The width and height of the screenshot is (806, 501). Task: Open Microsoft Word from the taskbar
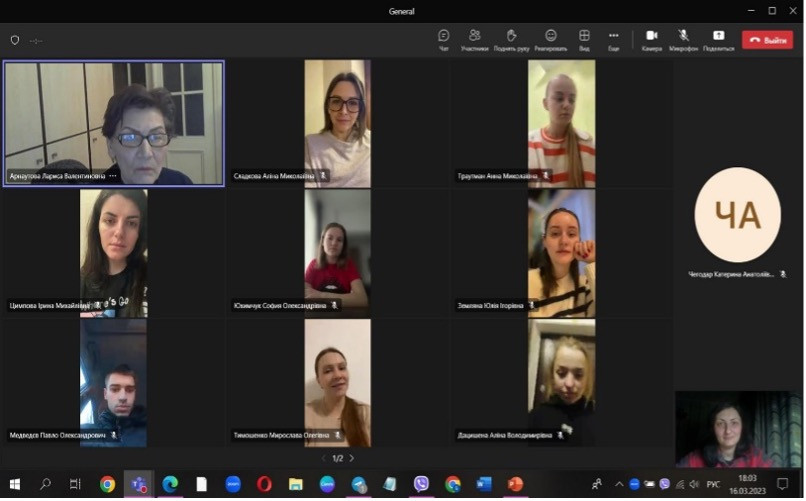click(x=484, y=484)
